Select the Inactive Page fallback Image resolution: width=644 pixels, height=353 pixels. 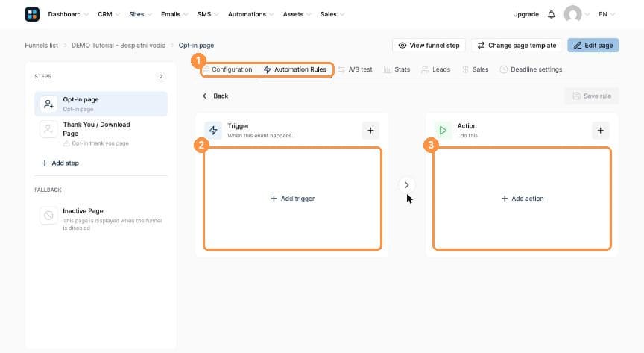(x=101, y=219)
